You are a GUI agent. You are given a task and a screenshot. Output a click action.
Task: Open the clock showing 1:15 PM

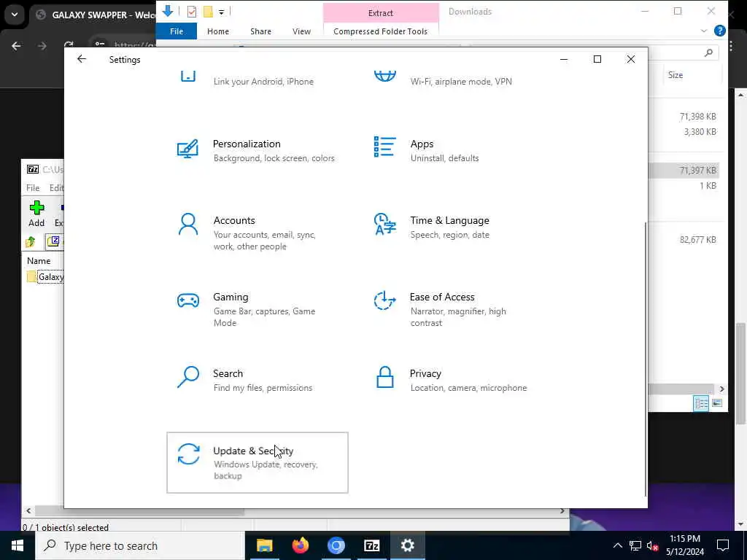pos(684,545)
